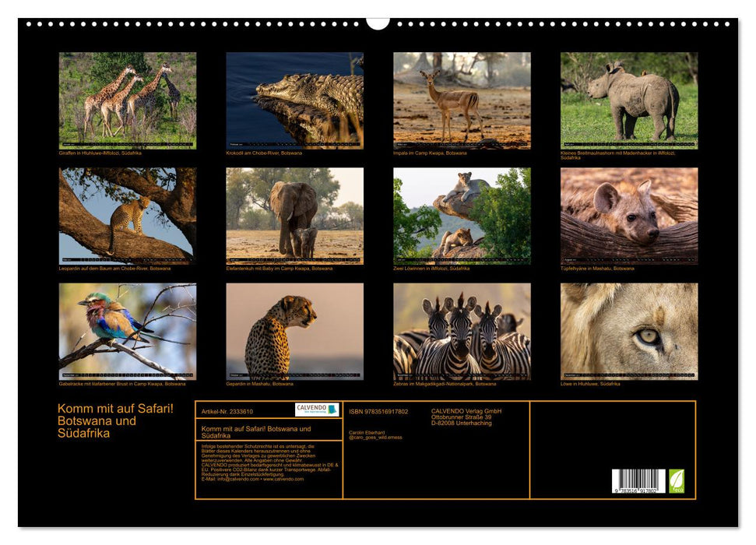
Task: Open the crocodile photo thumbnail
Action: (294, 100)
